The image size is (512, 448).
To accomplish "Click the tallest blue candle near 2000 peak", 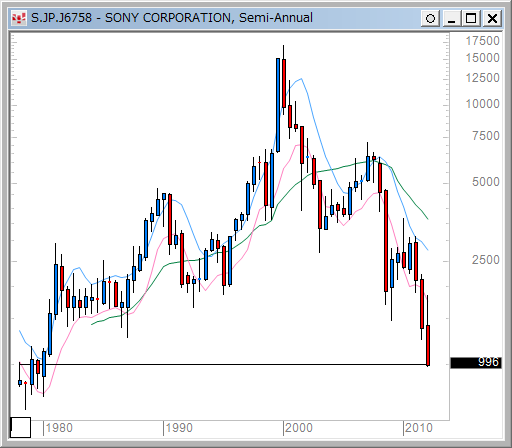I will tap(278, 105).
